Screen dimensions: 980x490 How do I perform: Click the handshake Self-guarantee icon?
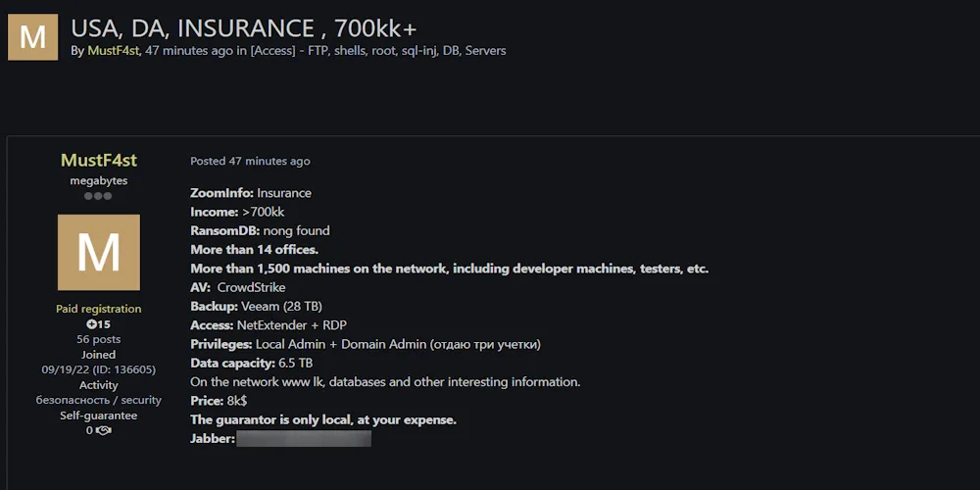[103, 430]
